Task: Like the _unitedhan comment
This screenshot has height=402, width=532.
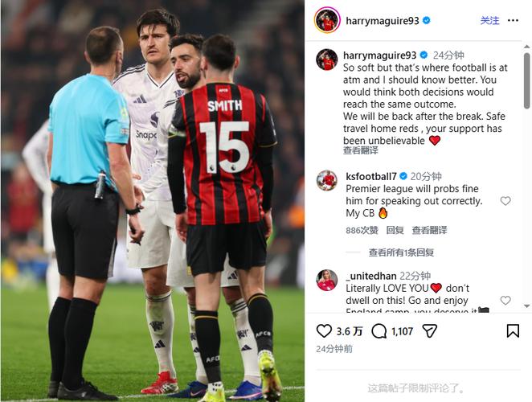Action: tap(505, 300)
